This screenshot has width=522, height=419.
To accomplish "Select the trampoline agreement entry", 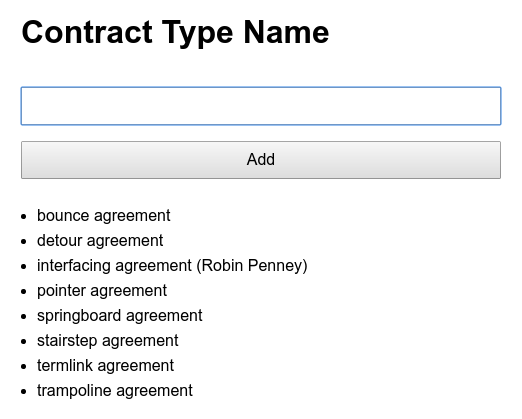I will tap(115, 391).
